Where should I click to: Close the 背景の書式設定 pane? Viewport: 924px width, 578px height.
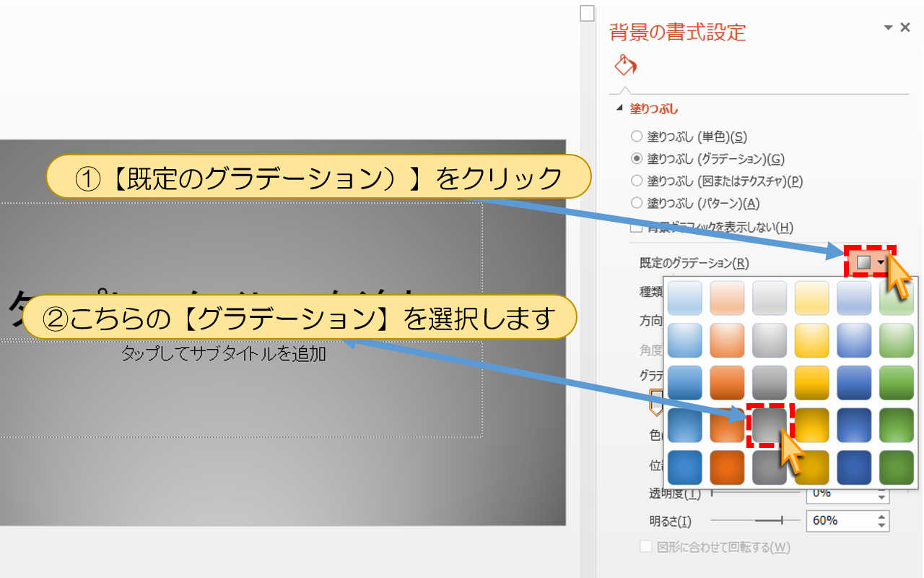coord(905,27)
